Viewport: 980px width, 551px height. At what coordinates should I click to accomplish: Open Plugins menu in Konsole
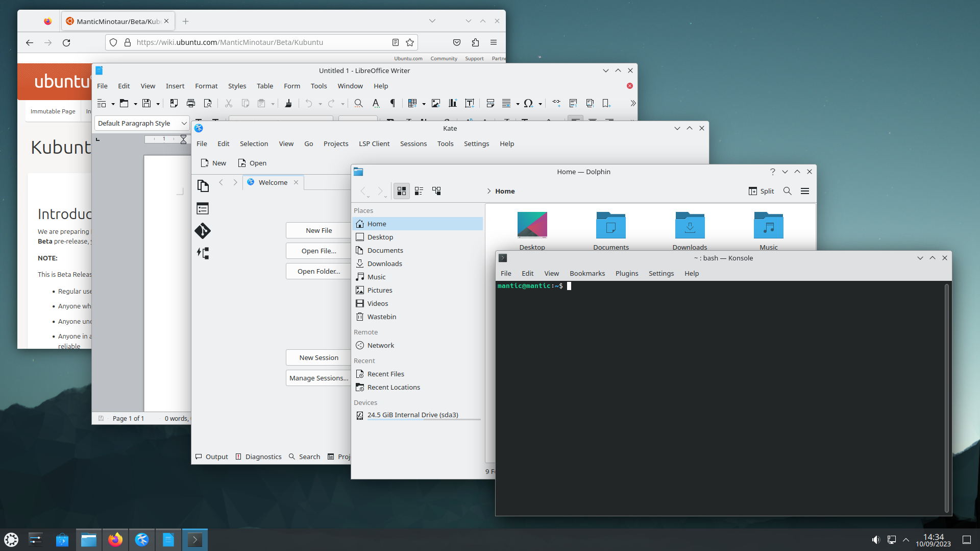point(627,273)
